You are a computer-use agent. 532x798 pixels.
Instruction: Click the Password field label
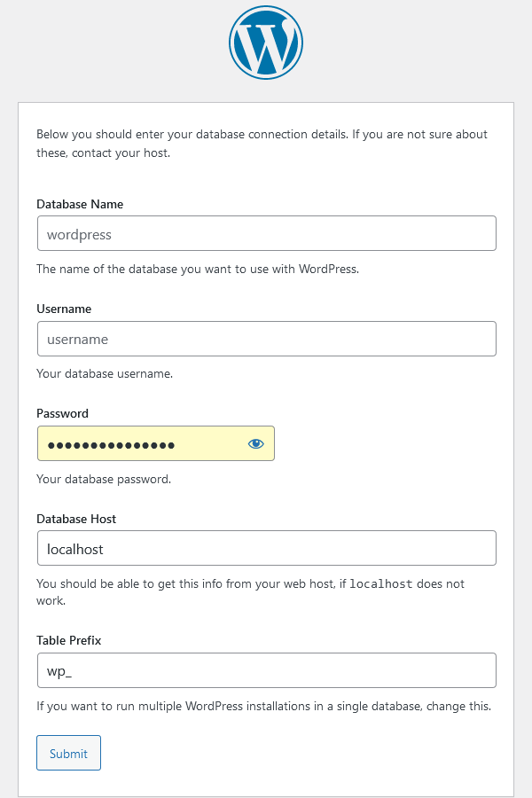click(x=62, y=413)
